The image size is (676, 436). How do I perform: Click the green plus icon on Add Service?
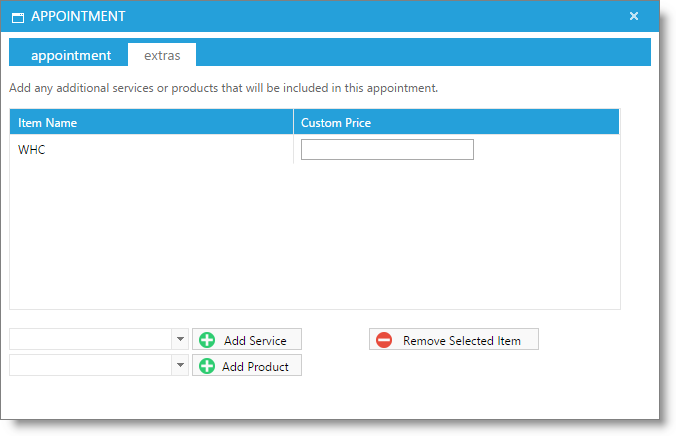[207, 340]
